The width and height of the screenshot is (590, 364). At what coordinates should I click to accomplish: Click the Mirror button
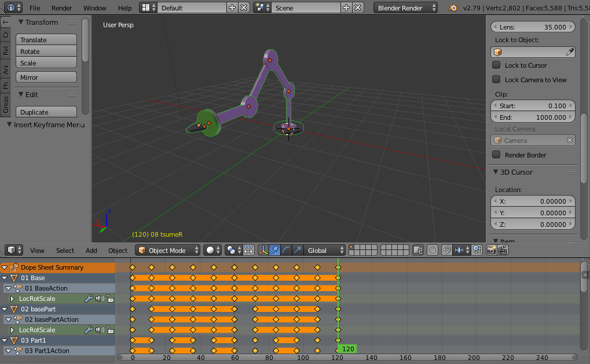coord(46,77)
